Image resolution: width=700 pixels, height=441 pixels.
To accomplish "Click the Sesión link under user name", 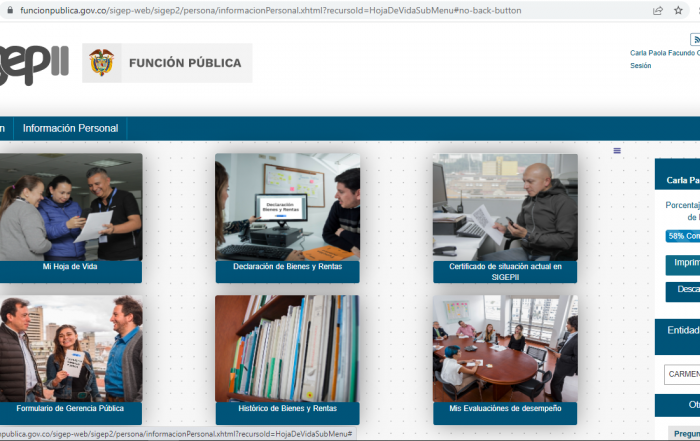I will point(641,66).
